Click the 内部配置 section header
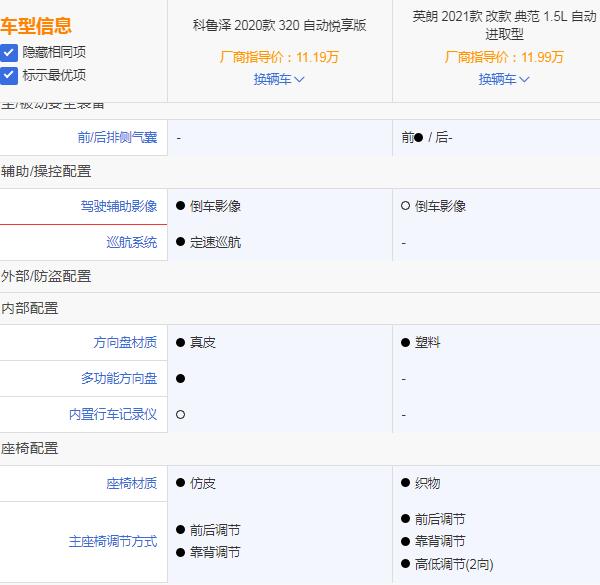Viewport: 600px width, 585px height. [29, 308]
